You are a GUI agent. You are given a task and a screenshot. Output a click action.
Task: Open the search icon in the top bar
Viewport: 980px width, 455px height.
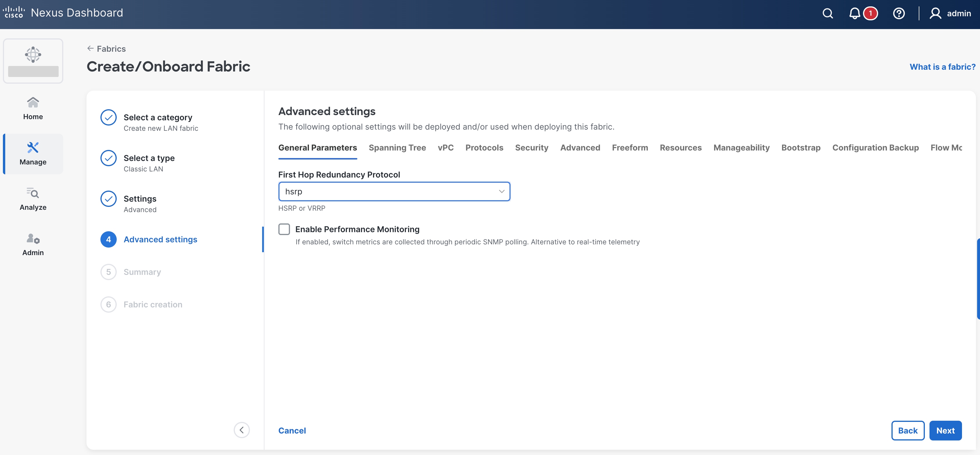[827, 13]
